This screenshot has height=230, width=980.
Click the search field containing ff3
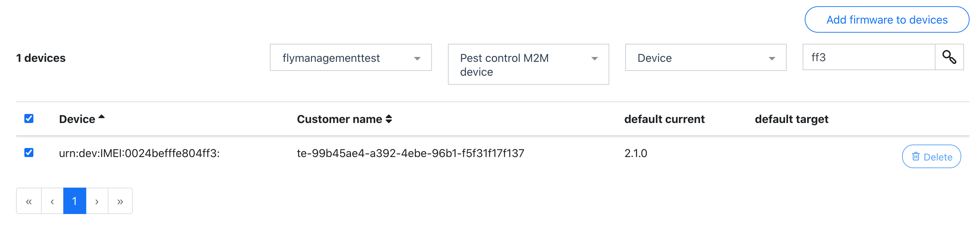[869, 57]
